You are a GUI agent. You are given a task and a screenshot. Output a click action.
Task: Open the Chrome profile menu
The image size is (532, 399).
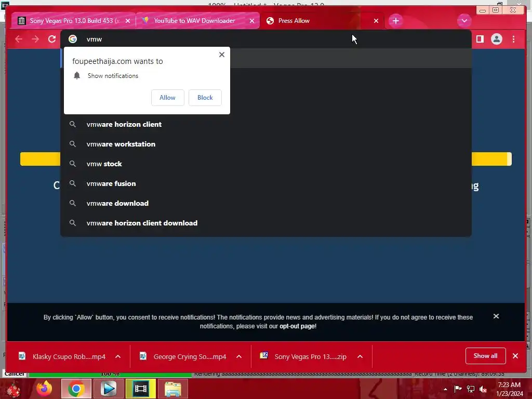(496, 39)
